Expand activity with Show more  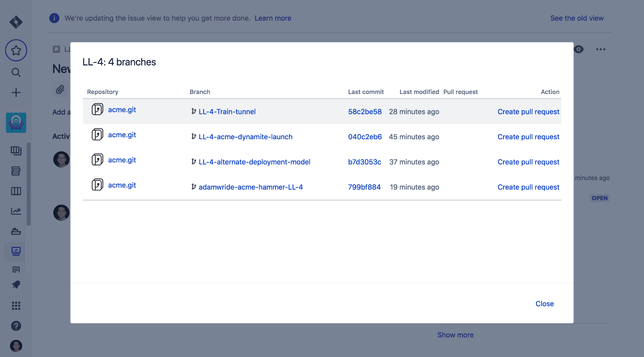(455, 335)
